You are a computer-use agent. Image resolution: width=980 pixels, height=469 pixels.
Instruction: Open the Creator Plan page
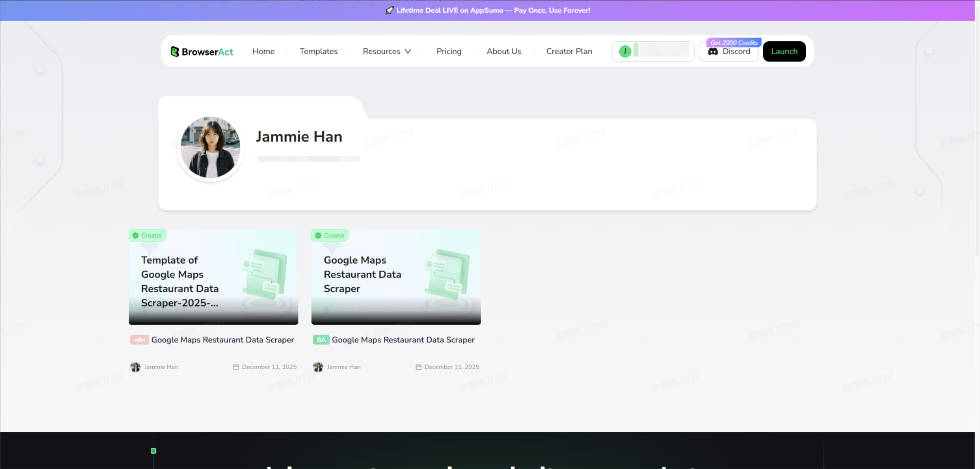569,52
